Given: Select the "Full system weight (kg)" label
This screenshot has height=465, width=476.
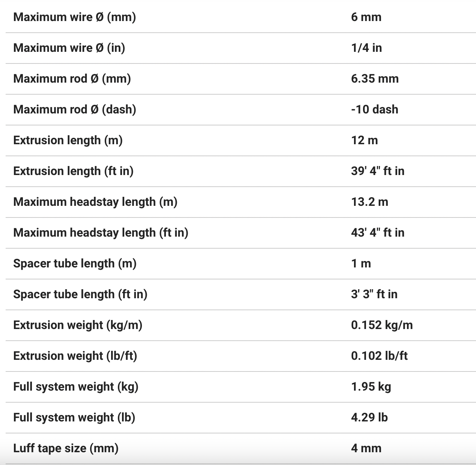Looking at the screenshot, I should coord(76,387).
